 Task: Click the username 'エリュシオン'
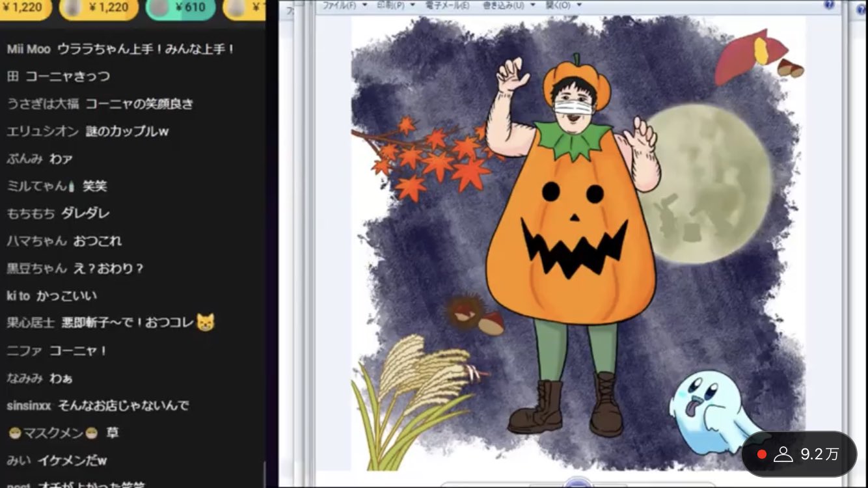(x=42, y=131)
